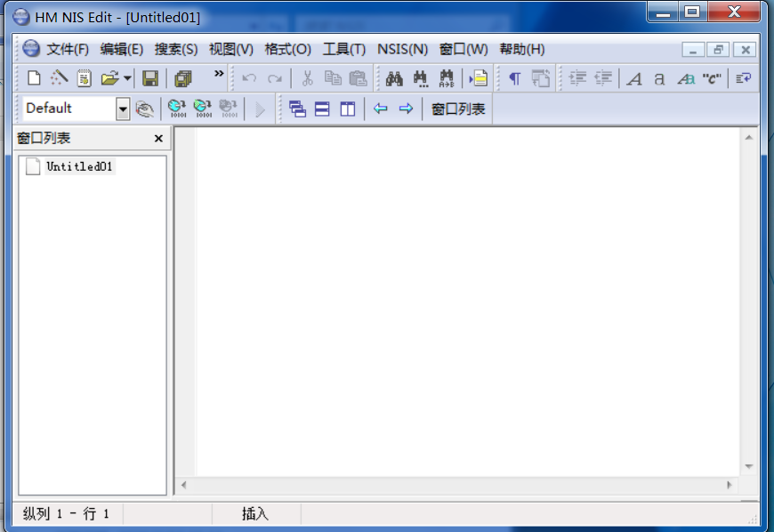Select Untitled01 in the window list
This screenshot has height=532, width=774.
pos(79,166)
